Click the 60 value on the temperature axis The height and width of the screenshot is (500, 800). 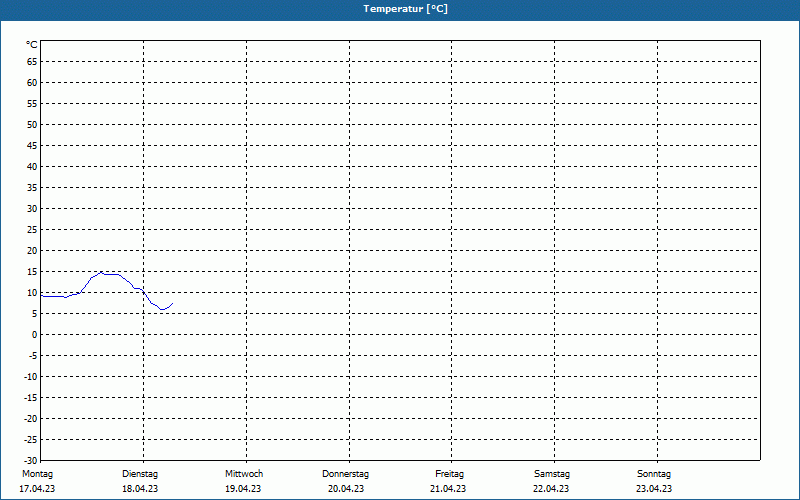[x=32, y=83]
